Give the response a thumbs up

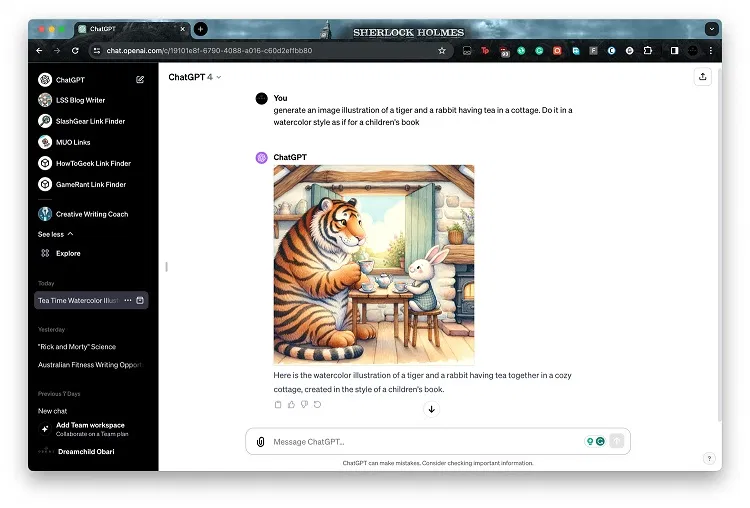(x=291, y=404)
